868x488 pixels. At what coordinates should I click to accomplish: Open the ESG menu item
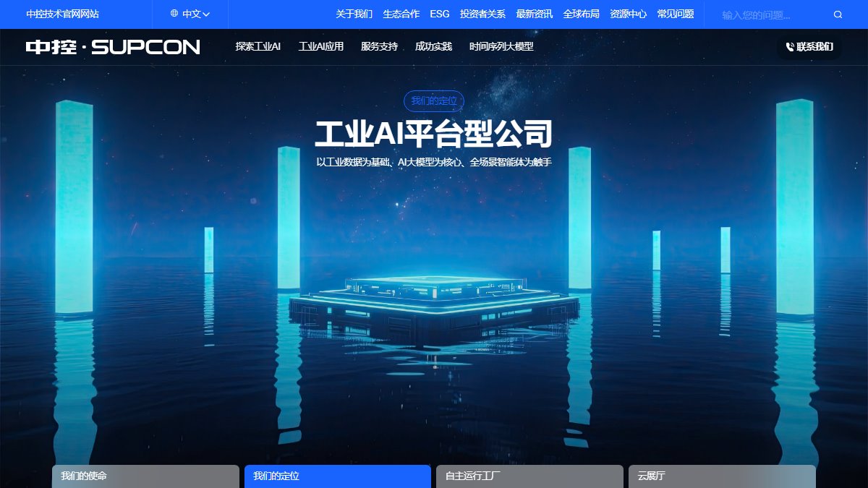click(x=439, y=14)
